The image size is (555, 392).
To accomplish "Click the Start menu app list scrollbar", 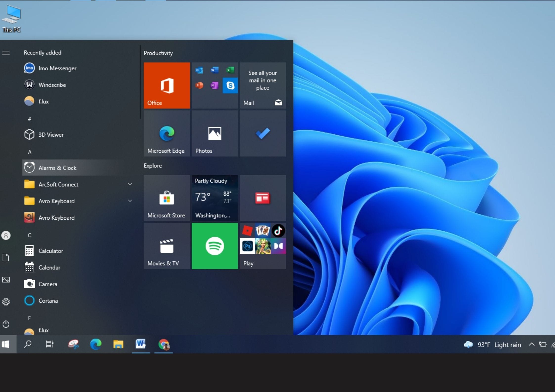I will click(140, 82).
